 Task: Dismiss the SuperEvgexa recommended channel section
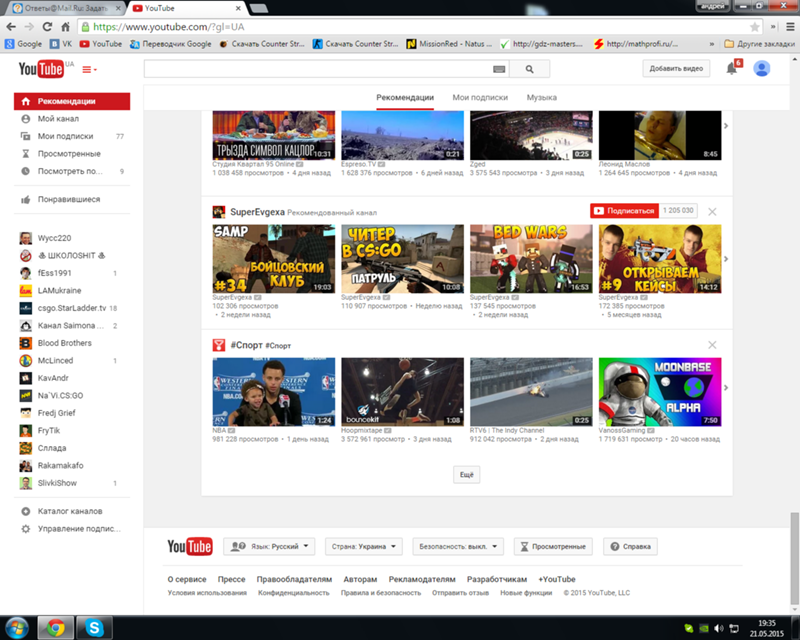712,212
